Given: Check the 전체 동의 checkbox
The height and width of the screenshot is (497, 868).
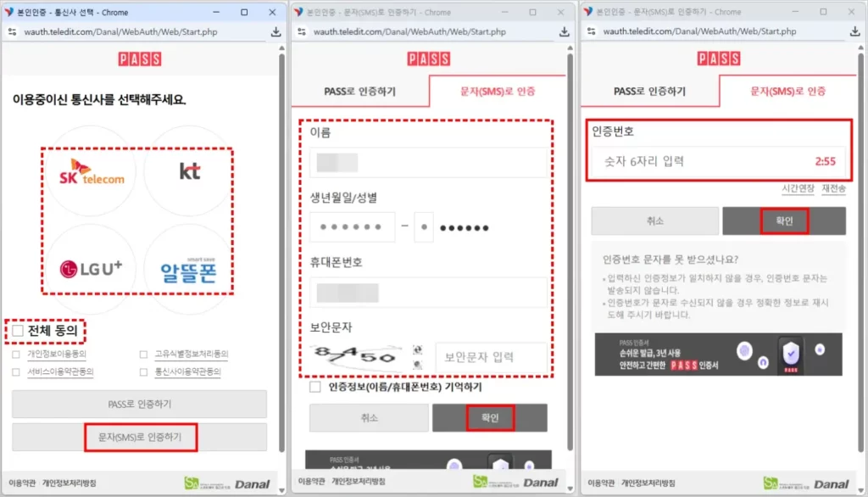Looking at the screenshot, I should pos(18,331).
